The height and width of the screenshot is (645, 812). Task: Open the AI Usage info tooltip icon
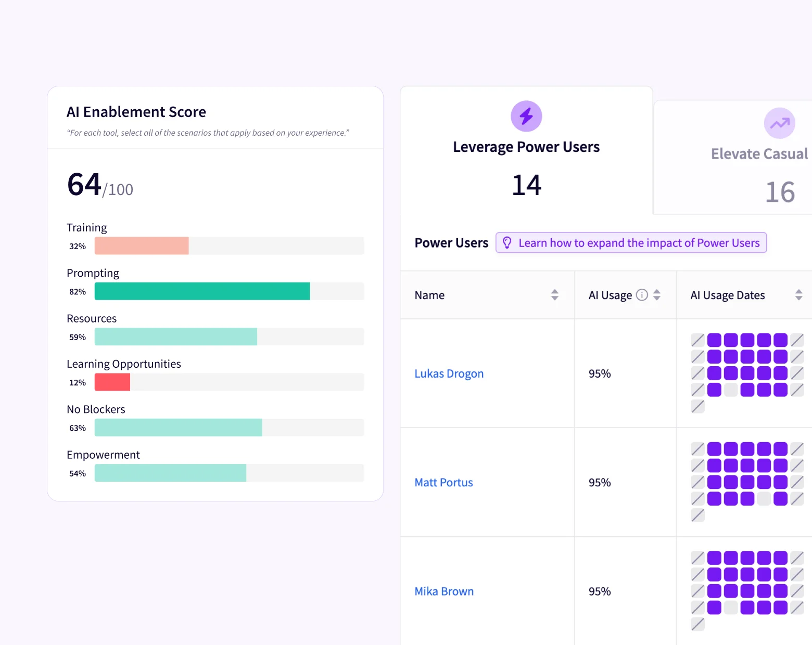pos(642,294)
